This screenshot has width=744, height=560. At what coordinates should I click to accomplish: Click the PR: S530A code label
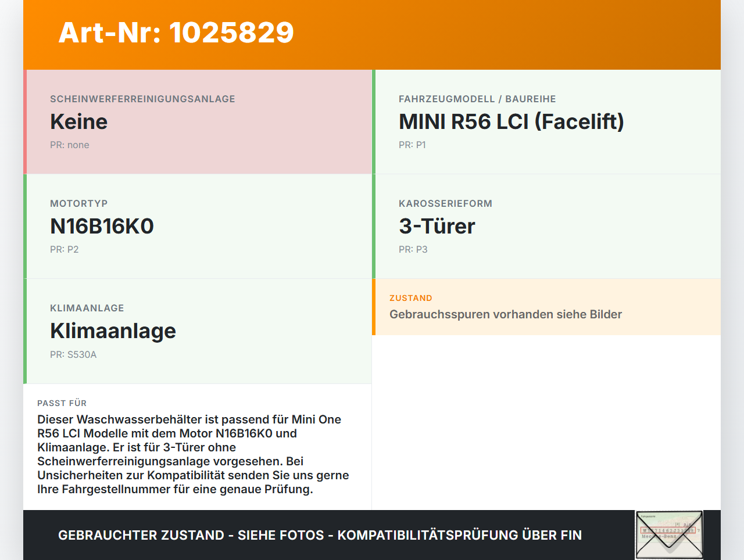pos(73,354)
